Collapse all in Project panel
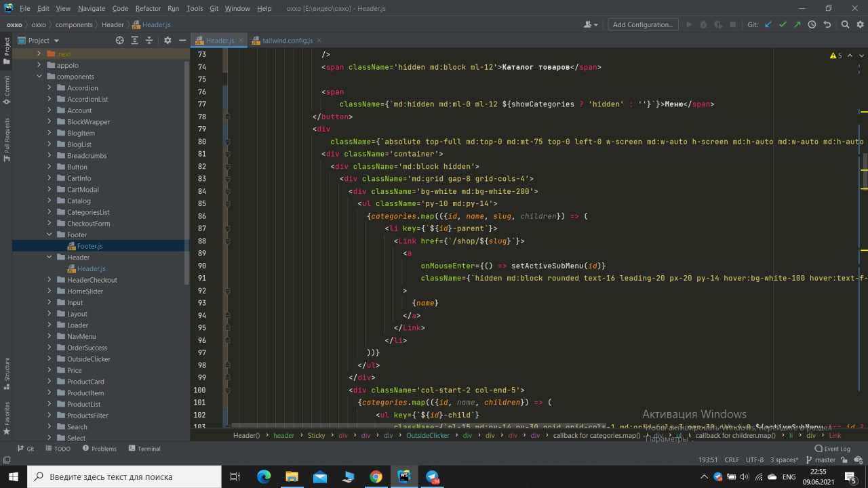Image resolution: width=868 pixels, height=488 pixels. click(x=149, y=41)
